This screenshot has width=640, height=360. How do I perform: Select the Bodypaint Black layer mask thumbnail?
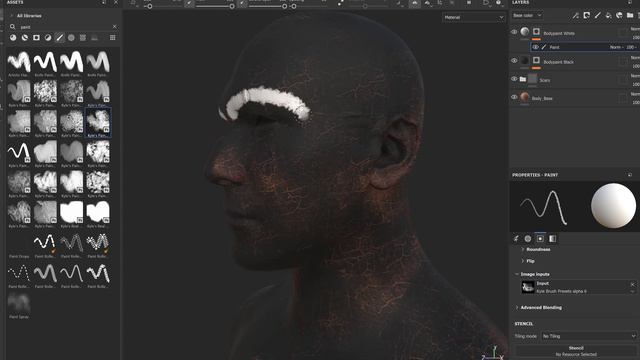click(x=536, y=61)
